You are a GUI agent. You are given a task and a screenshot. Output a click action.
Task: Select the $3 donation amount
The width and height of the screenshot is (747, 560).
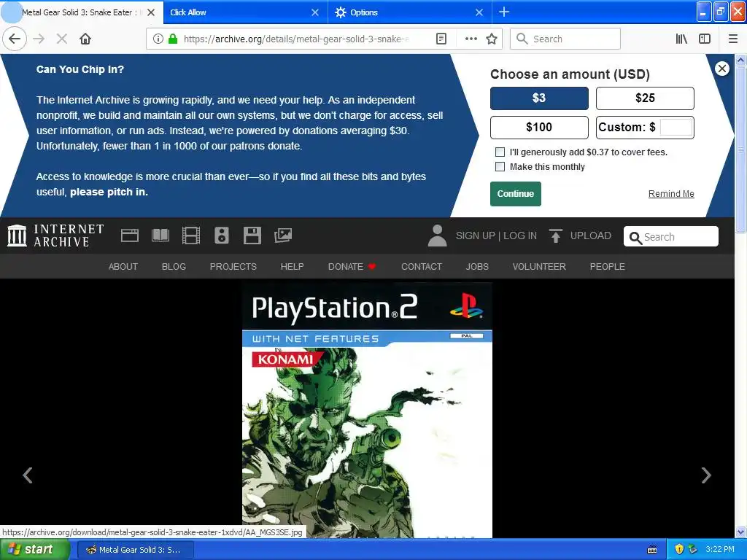(x=539, y=98)
